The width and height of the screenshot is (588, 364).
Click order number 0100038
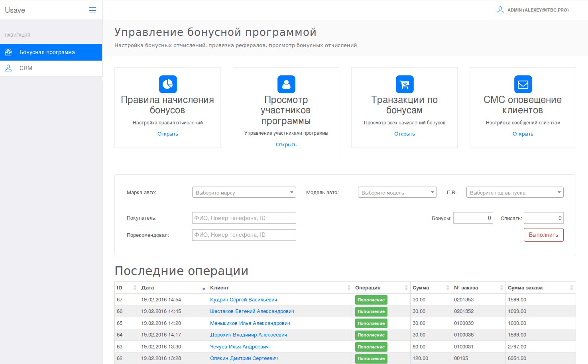coord(464,335)
